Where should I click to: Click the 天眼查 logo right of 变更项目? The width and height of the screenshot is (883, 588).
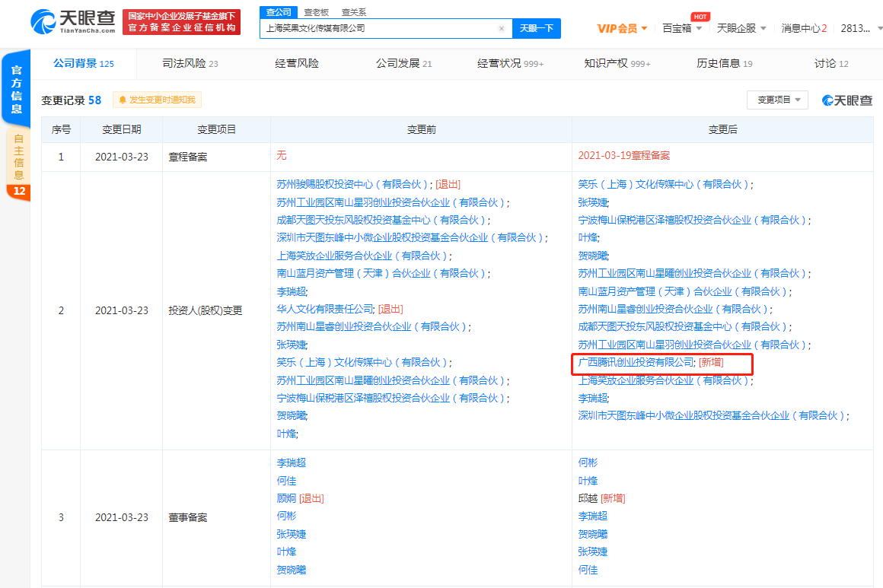[x=847, y=100]
